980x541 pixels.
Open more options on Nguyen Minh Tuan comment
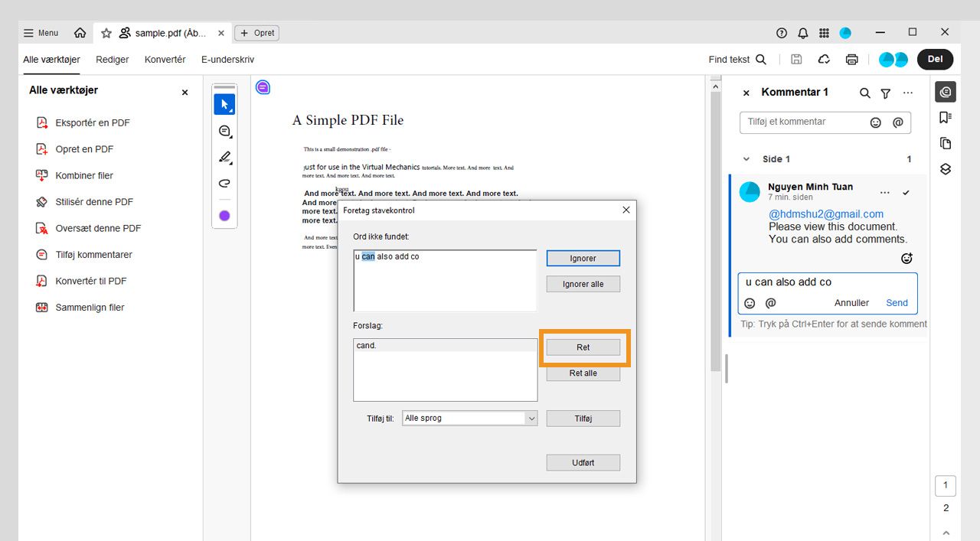pos(885,193)
